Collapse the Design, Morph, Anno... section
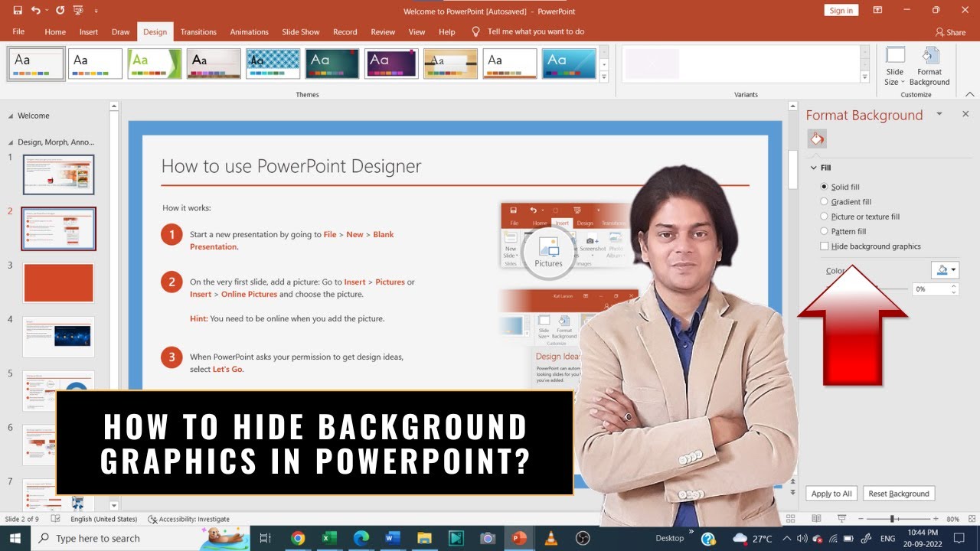 (11, 142)
